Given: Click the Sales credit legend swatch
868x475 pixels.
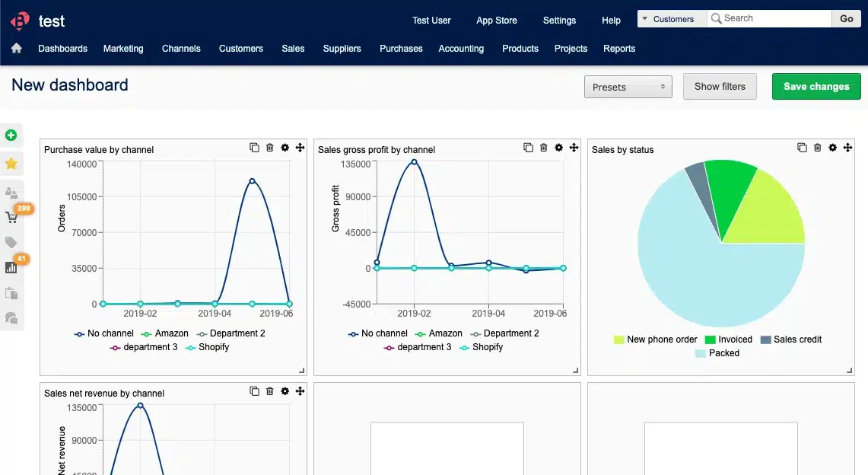Looking at the screenshot, I should point(765,340).
